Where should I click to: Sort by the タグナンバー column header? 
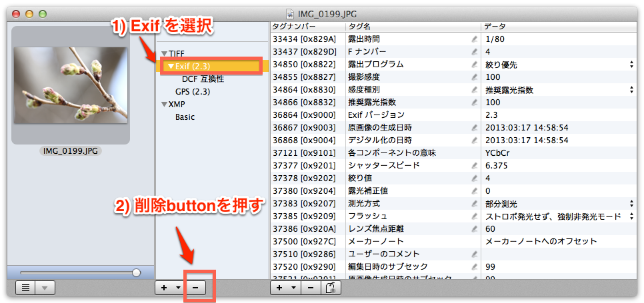pos(307,26)
